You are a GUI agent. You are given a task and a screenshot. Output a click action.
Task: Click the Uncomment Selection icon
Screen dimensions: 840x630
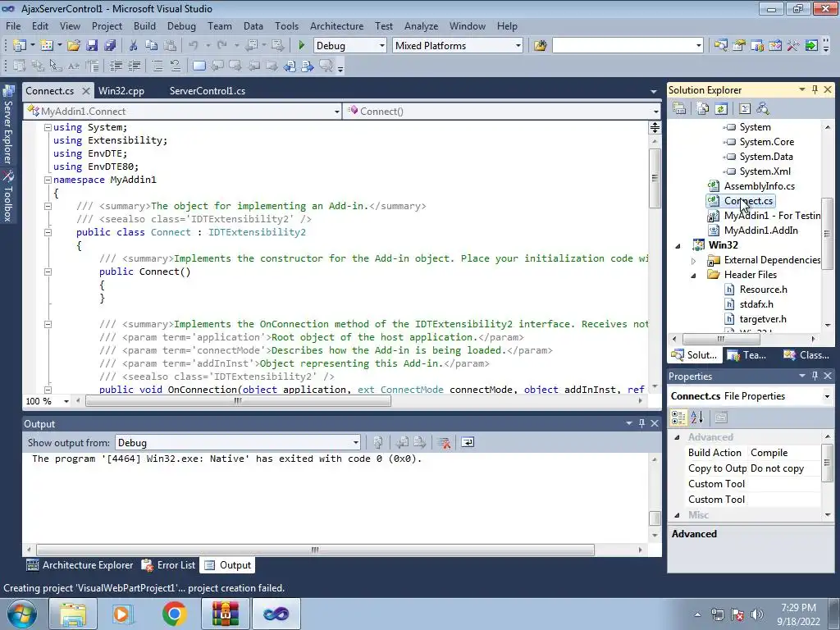click(176, 66)
